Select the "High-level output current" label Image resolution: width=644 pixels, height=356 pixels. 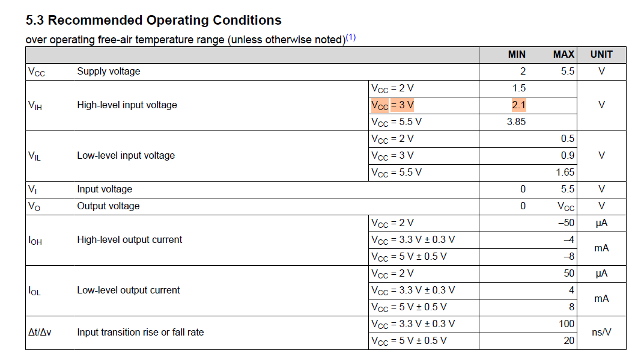[x=129, y=240]
